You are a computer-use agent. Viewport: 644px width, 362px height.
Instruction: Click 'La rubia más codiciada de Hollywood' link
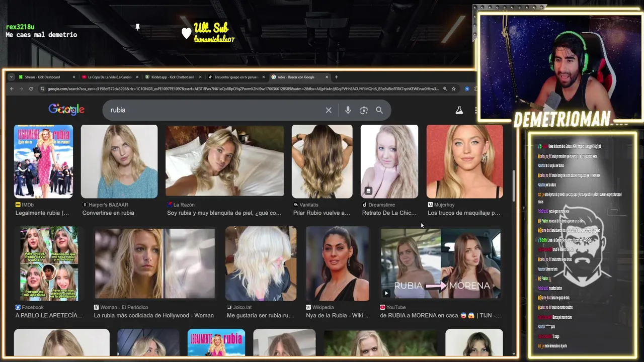[153, 316]
